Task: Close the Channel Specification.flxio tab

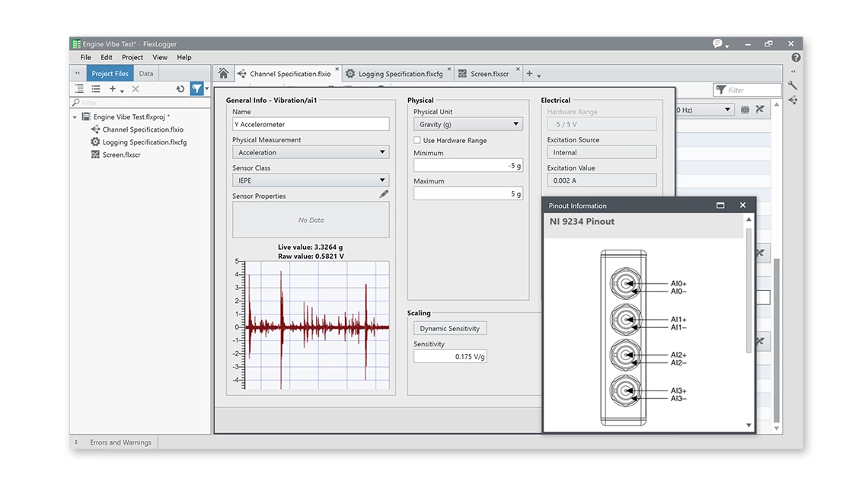Action: pyautogui.click(x=337, y=69)
